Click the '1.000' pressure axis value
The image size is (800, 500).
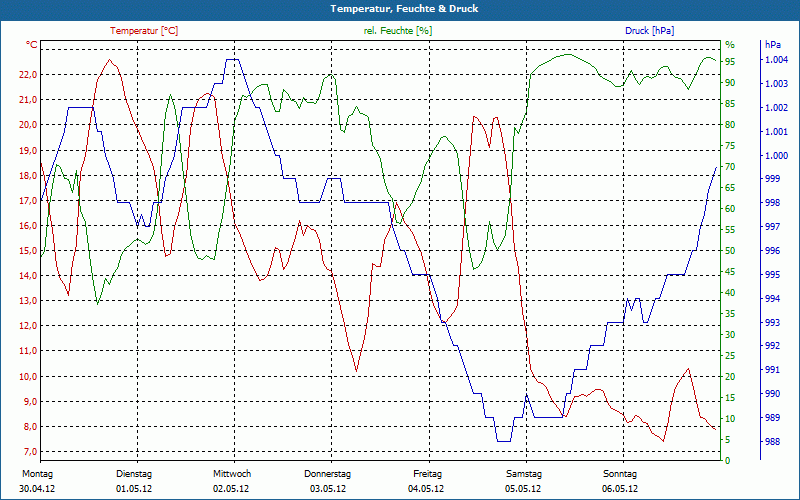[776, 155]
